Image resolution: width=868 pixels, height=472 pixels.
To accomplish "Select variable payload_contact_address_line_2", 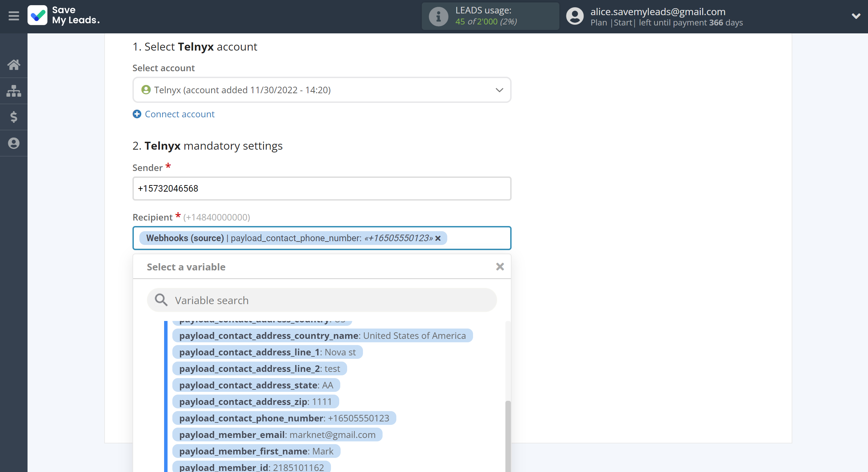I will (x=259, y=369).
